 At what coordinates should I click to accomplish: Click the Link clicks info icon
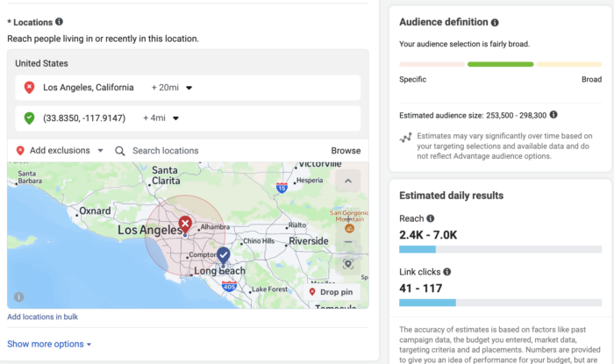coord(446,272)
